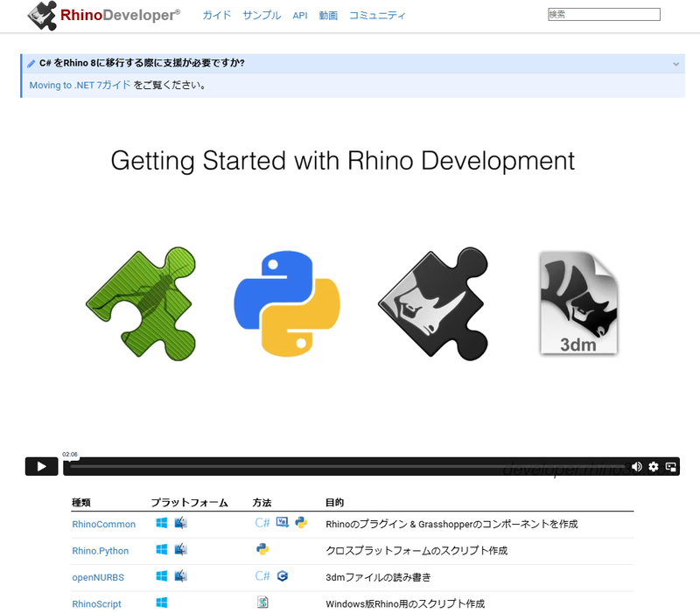
Task: Click Windows icon in RhinoScript row
Action: click(162, 603)
